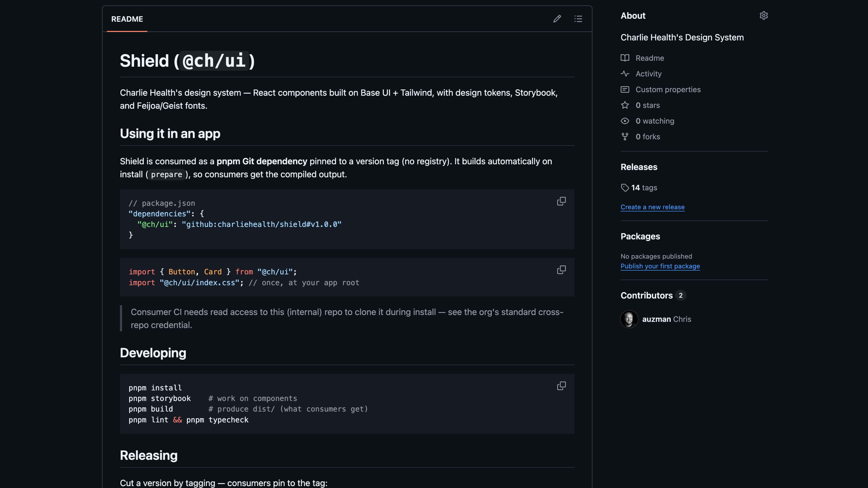Select the README tab

tap(127, 19)
